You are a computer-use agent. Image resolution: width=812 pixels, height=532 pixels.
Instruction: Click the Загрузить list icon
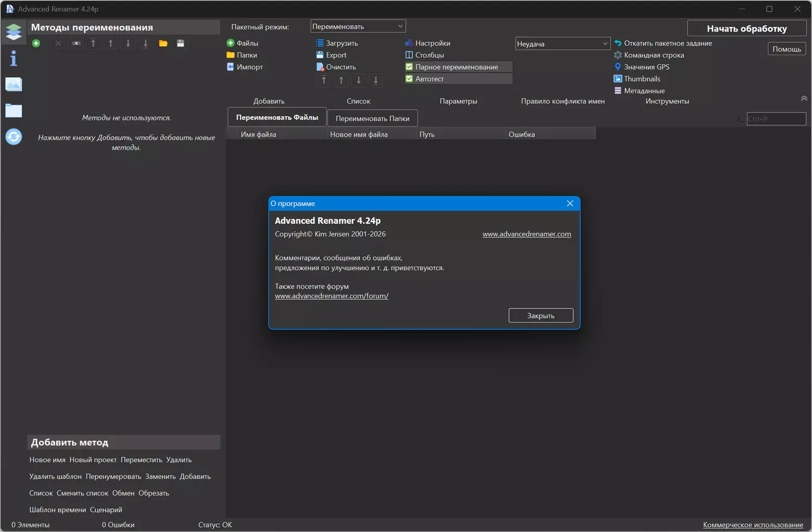(x=320, y=43)
